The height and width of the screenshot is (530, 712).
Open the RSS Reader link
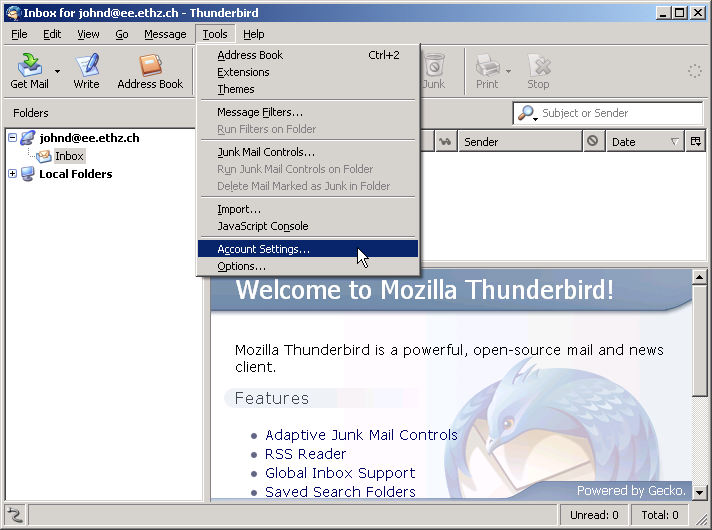pos(305,454)
